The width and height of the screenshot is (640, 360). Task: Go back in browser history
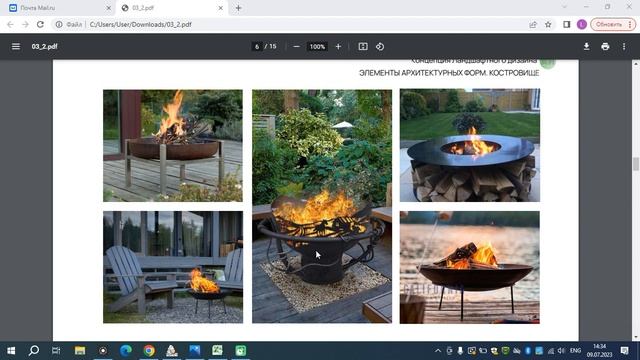(x=10, y=24)
